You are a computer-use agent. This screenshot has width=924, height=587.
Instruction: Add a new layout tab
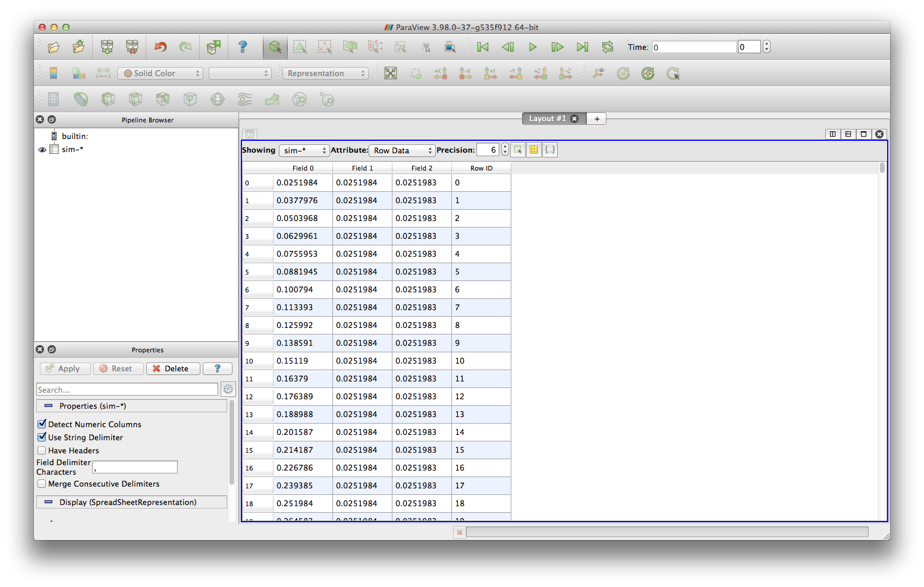tap(597, 119)
